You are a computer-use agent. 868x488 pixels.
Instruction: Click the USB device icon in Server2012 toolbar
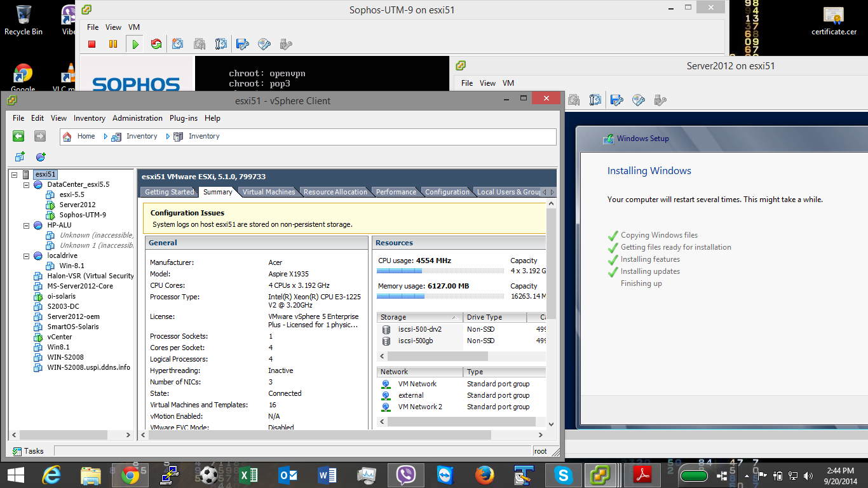660,100
